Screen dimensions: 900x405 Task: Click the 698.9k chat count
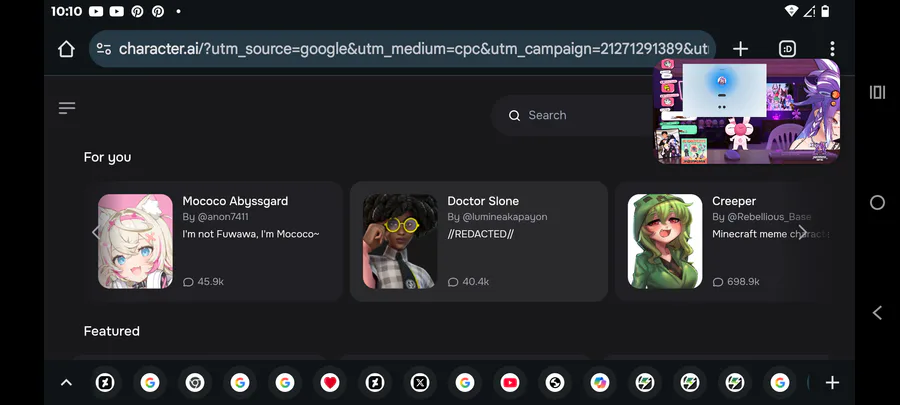tap(736, 282)
